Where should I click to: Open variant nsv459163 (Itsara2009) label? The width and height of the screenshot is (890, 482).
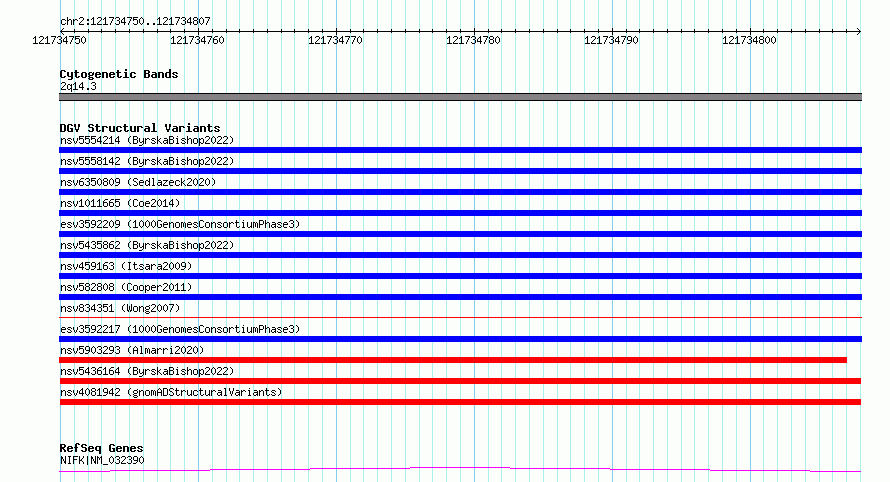(x=126, y=266)
